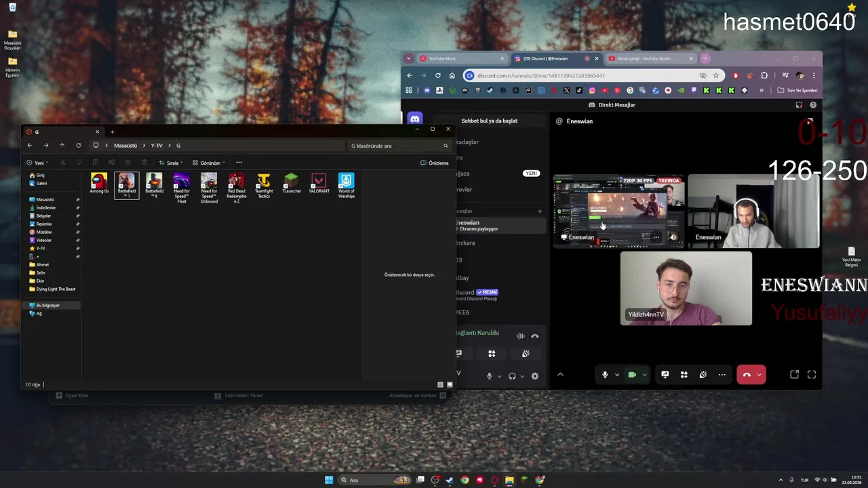
Task: Disconnect using the voice panel hang-up icon
Action: tap(535, 336)
